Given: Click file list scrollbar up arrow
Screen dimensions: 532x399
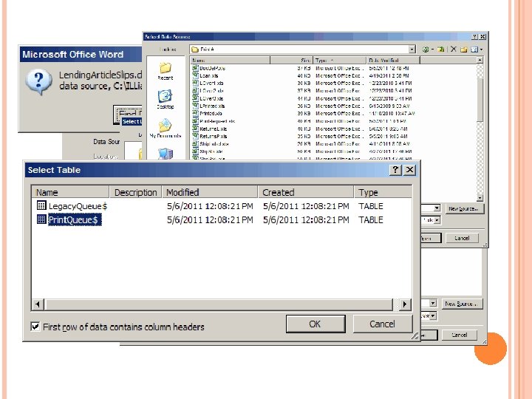Looking at the screenshot, I should (480, 60).
